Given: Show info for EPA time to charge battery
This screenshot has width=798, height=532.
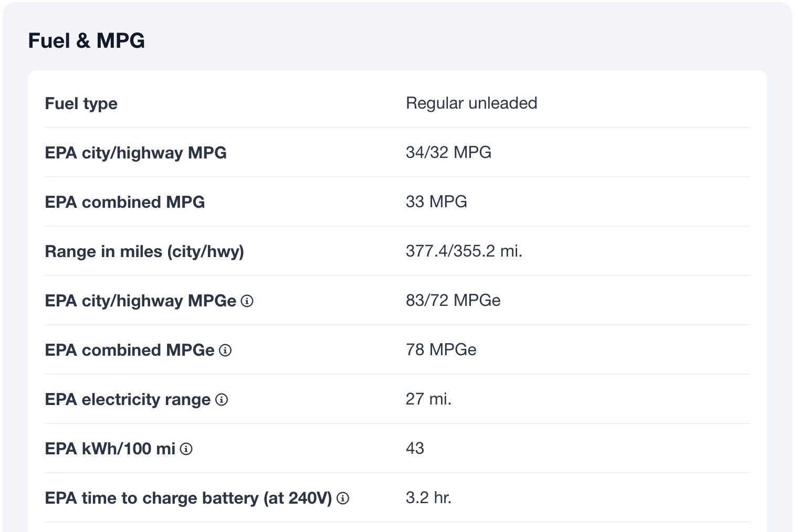Looking at the screenshot, I should 343,498.
